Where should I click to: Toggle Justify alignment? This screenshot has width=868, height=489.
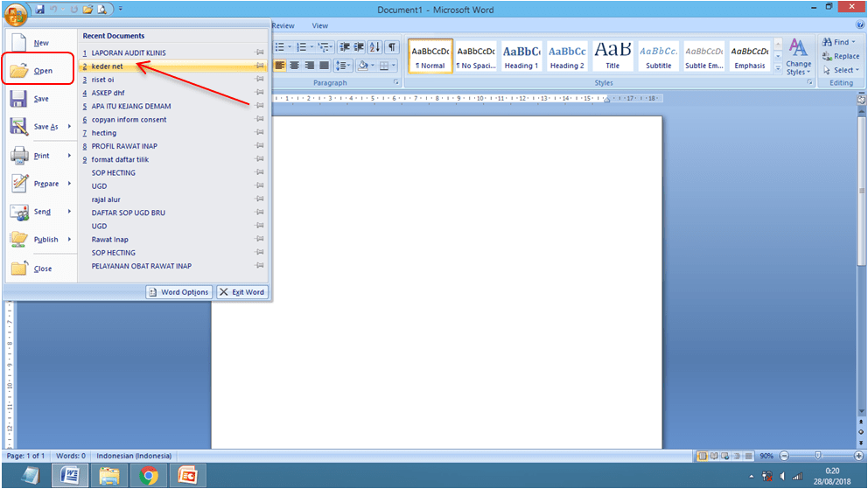tap(325, 66)
